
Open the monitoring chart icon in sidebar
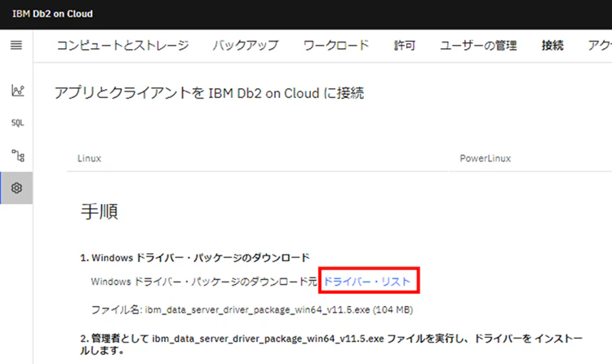18,91
